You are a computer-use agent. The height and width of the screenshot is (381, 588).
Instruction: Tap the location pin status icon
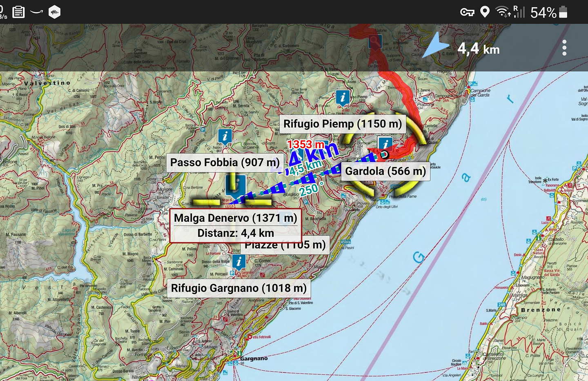click(x=485, y=12)
